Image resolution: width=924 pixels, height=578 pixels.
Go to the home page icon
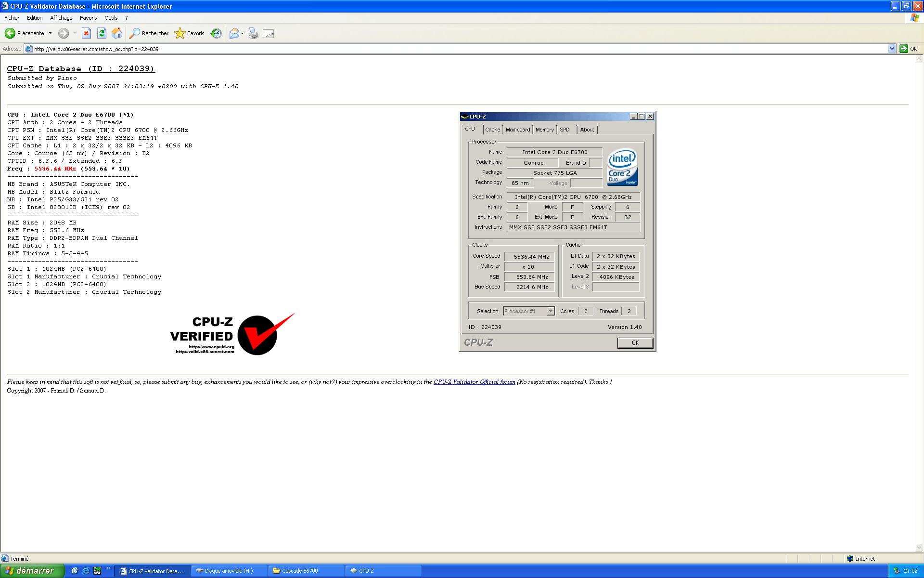click(x=117, y=33)
